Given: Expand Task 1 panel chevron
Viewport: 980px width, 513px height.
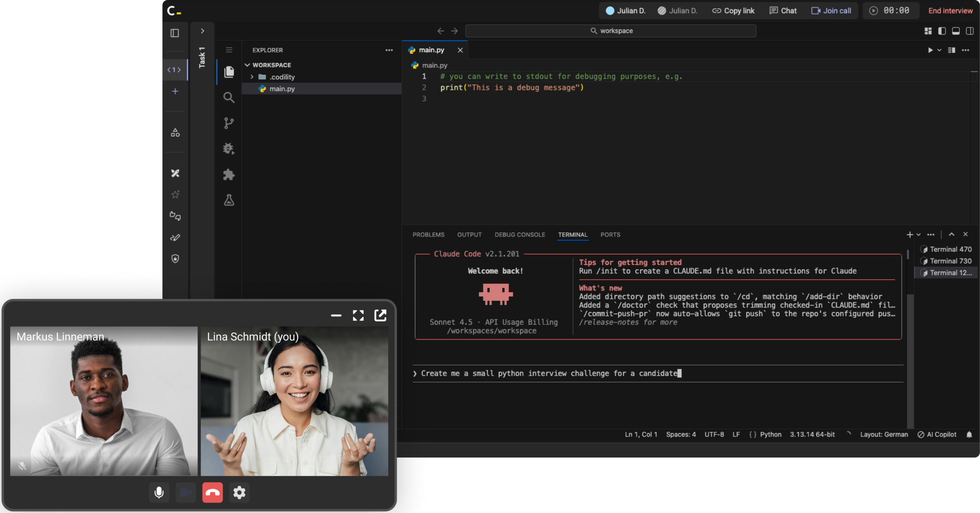Looking at the screenshot, I should [x=203, y=31].
